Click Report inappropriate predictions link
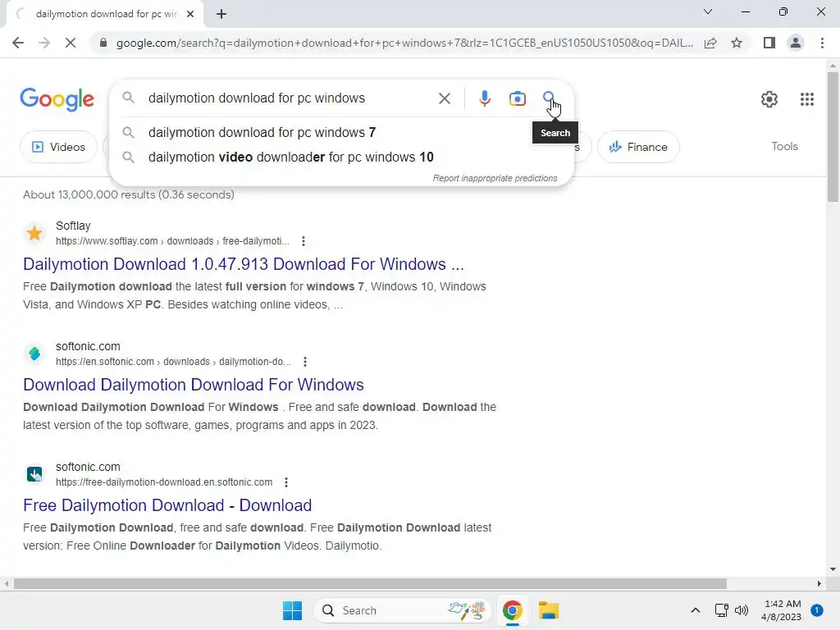This screenshot has height=630, width=840. [x=495, y=178]
